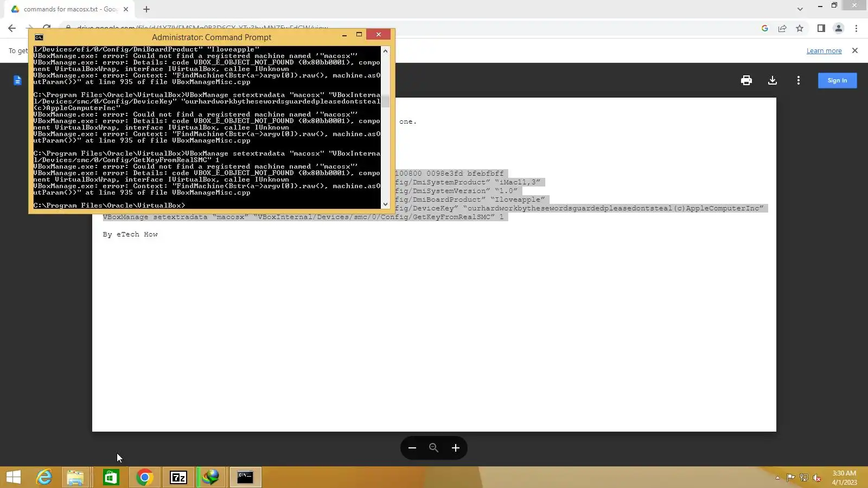Bookmark this page with the star icon
Screen dimensions: 868x488
(x=800, y=28)
